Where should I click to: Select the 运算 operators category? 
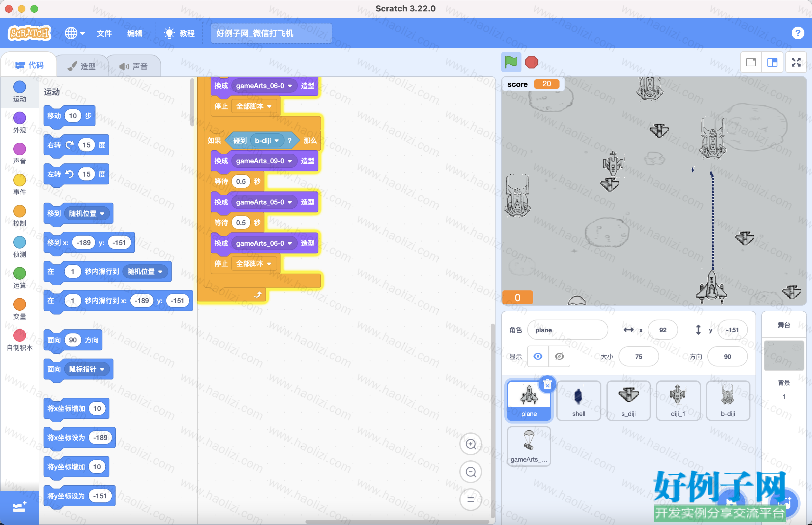(x=19, y=278)
